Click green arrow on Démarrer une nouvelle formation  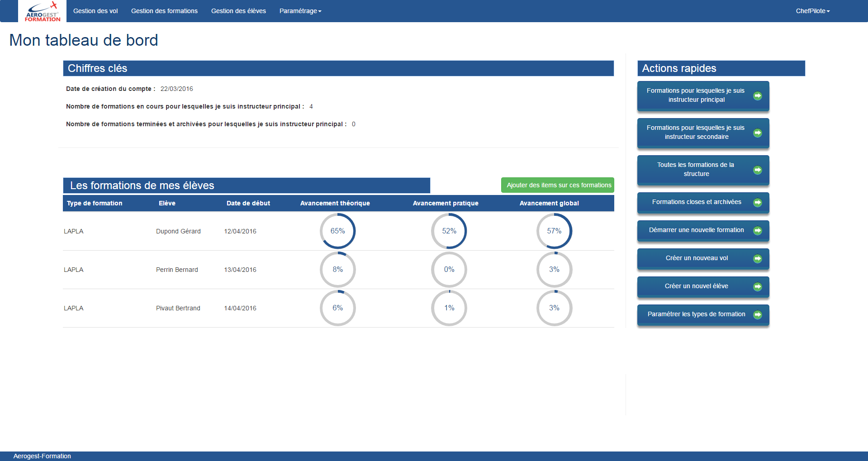pyautogui.click(x=758, y=231)
